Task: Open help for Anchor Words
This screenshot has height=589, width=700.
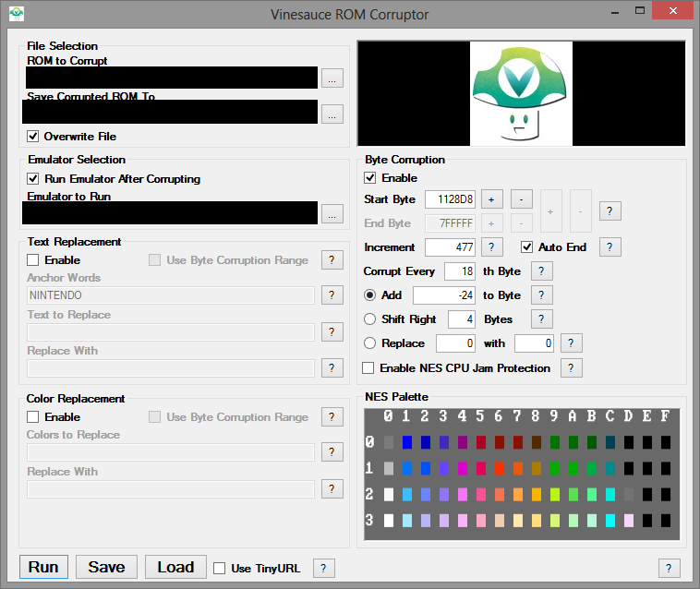Action: 332,294
